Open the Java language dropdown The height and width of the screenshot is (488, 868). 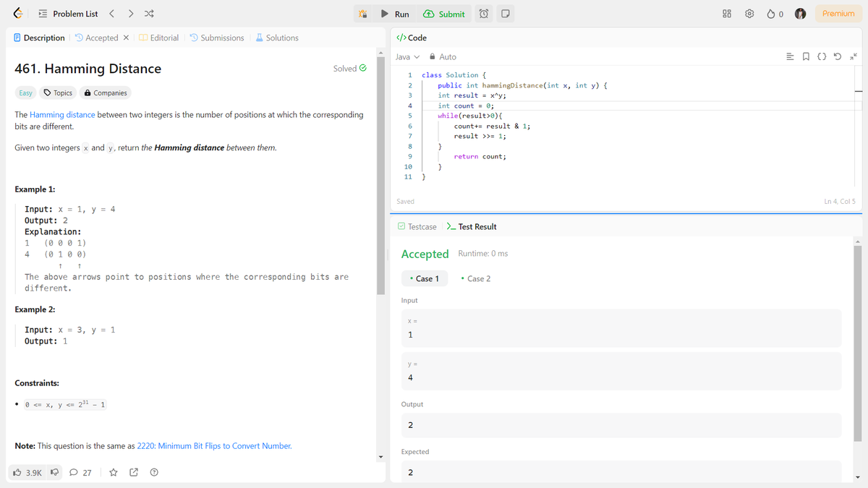pyautogui.click(x=408, y=56)
